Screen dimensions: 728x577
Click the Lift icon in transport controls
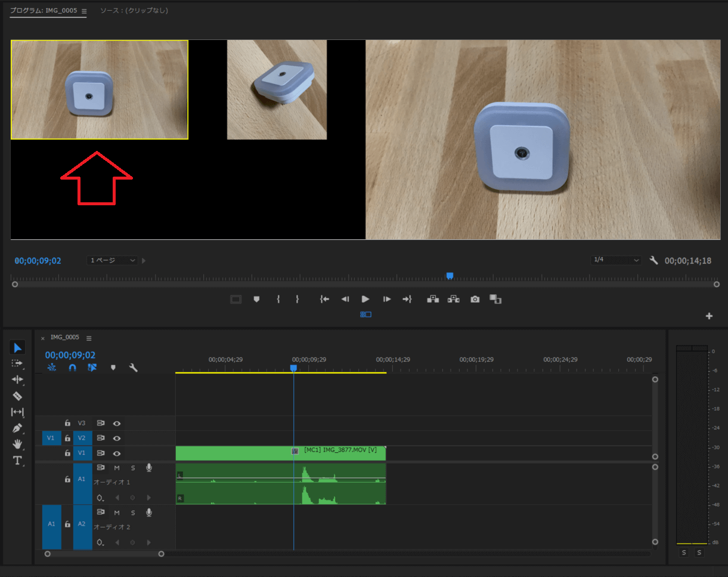point(433,299)
